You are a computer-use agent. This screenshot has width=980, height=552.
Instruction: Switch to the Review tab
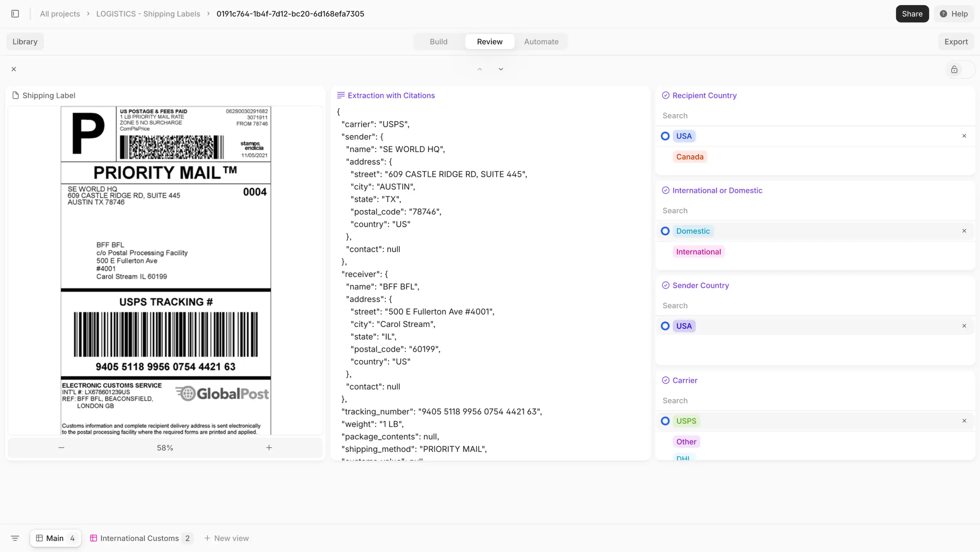pyautogui.click(x=489, y=42)
